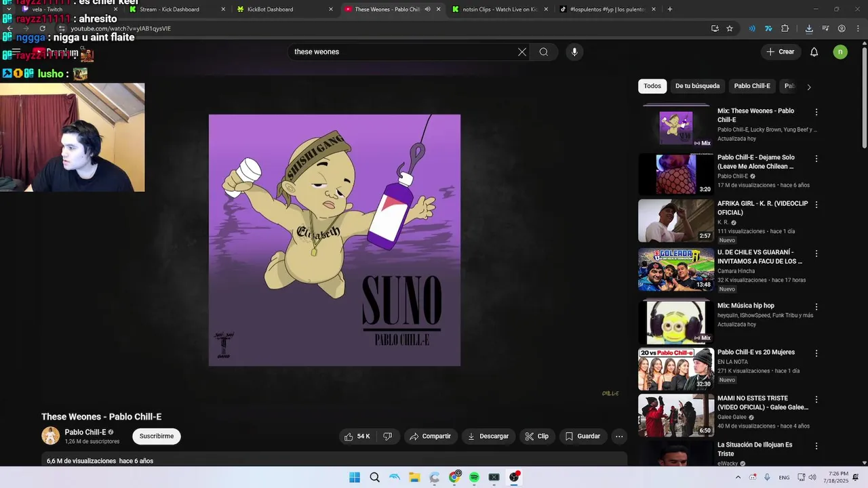868x488 pixels.
Task: Open system tray volume icon
Action: (x=813, y=478)
